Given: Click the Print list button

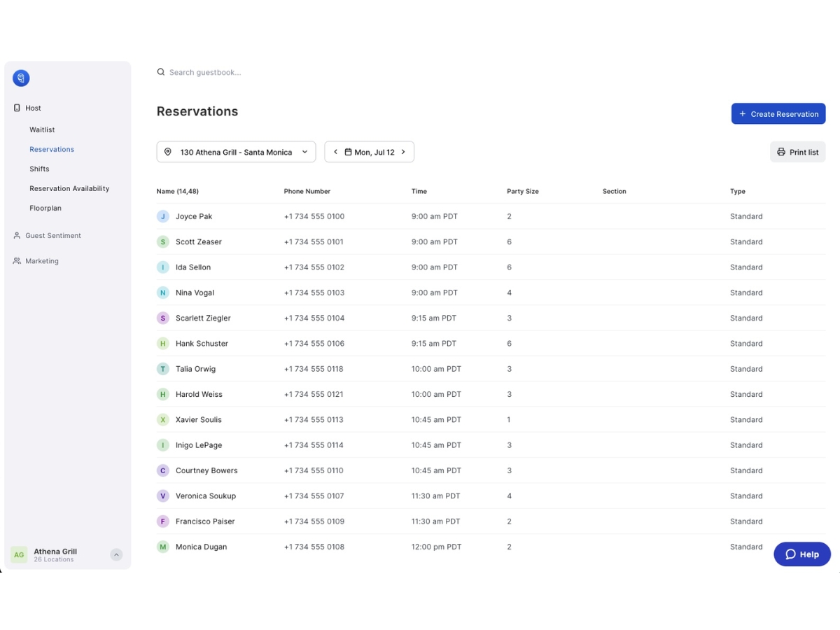Looking at the screenshot, I should click(798, 152).
